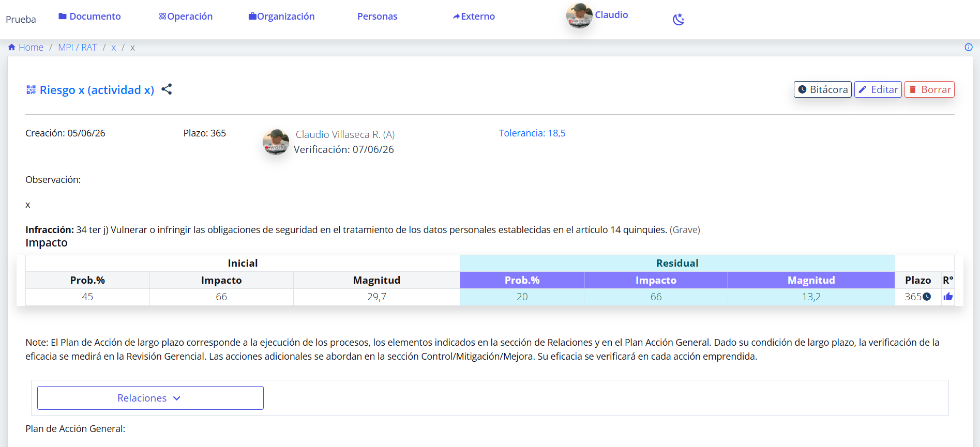
Task: Click the first x breadcrumb link
Action: [x=114, y=48]
